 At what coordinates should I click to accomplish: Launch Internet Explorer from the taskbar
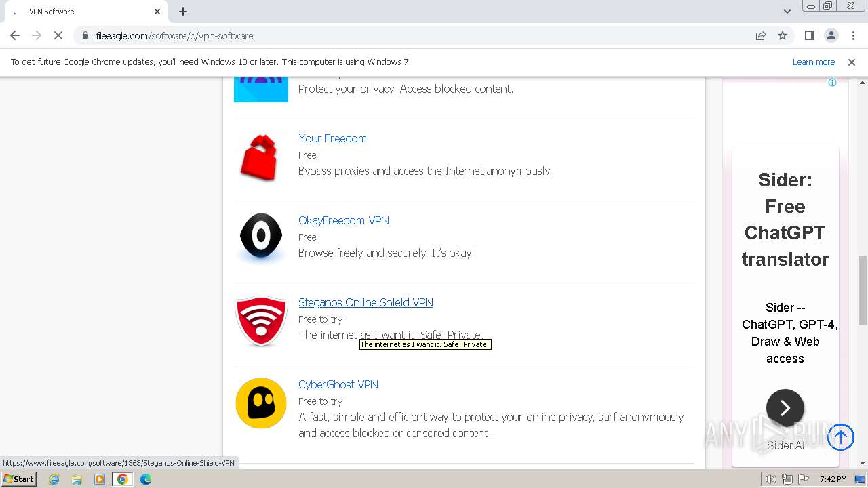54,479
